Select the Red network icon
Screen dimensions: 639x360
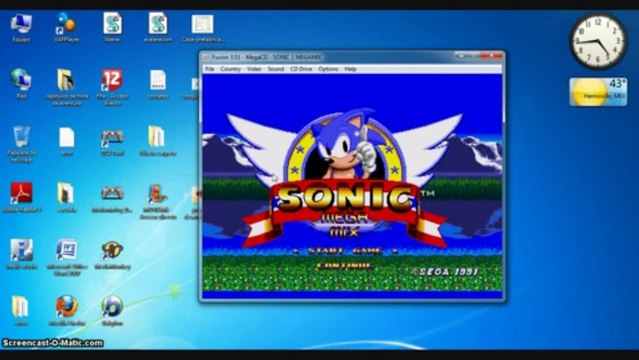[x=21, y=84]
